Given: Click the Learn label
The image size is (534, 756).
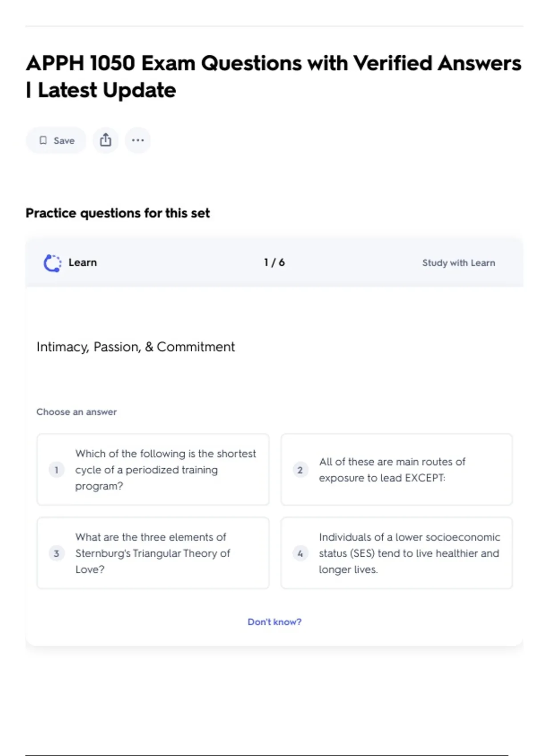Looking at the screenshot, I should pos(82,263).
